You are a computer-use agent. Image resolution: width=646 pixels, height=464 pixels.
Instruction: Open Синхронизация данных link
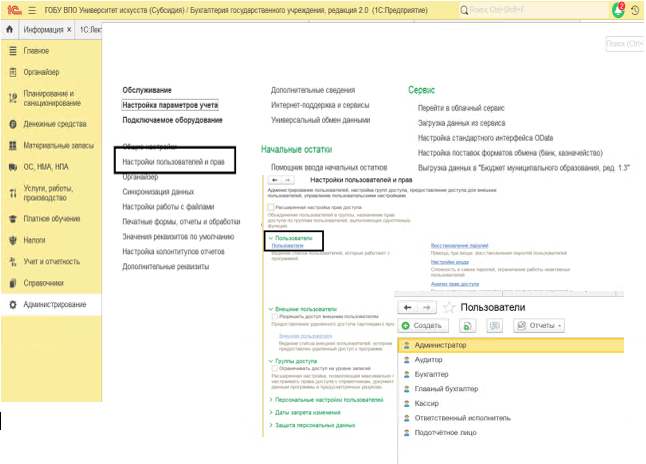158,192
